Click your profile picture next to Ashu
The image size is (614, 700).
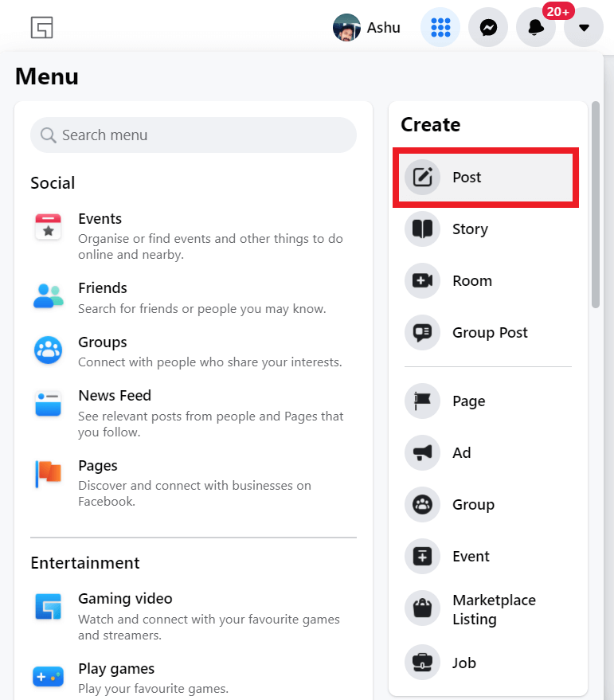pyautogui.click(x=346, y=26)
